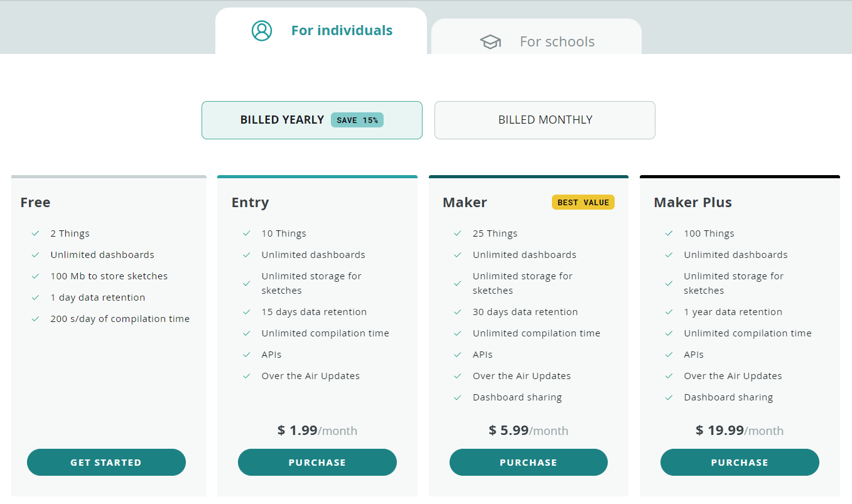Screen dimensions: 852x504
Task: Click the 10 Things feature text
Action: pyautogui.click(x=284, y=233)
